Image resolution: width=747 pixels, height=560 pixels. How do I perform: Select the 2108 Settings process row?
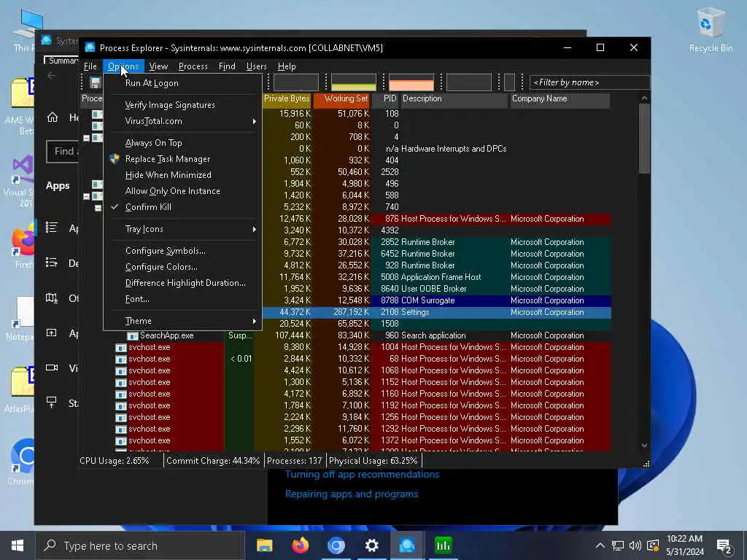[436, 312]
